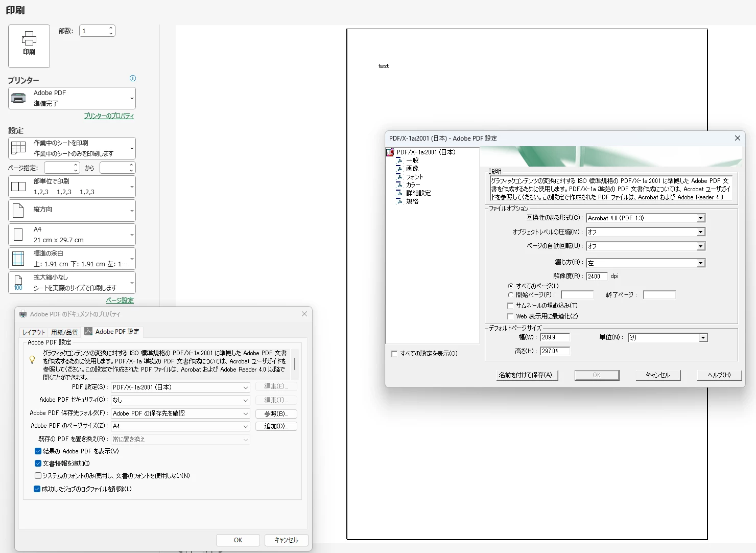Open the 部単位で印刷 collation dropdown

point(72,187)
